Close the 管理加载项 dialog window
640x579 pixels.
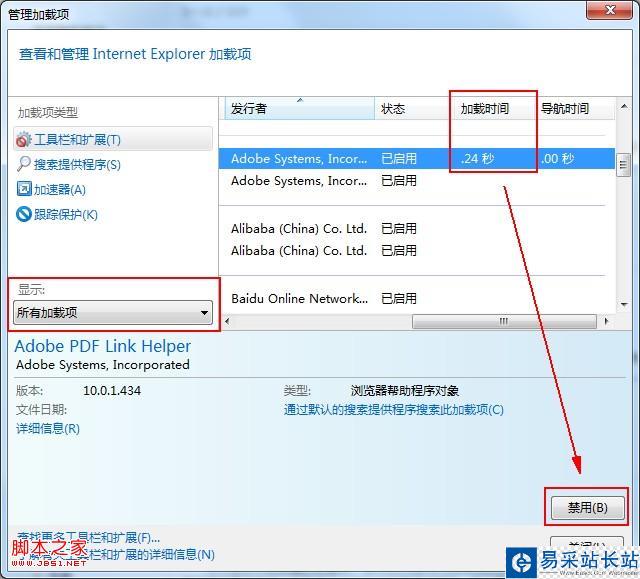pos(609,10)
